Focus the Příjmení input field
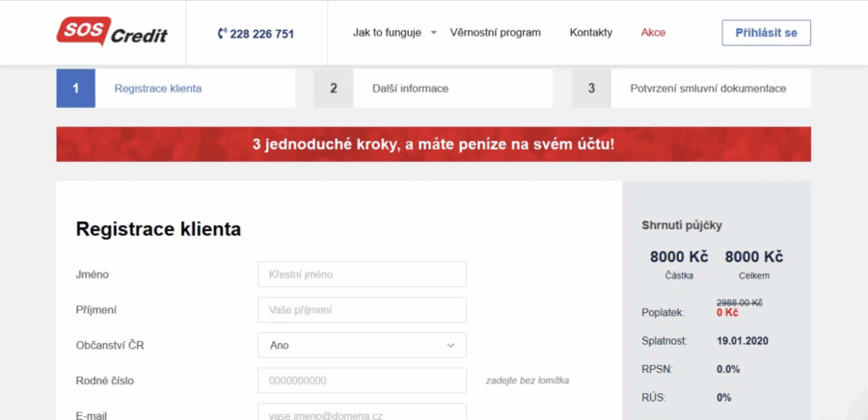The width and height of the screenshot is (868, 420). [362, 310]
